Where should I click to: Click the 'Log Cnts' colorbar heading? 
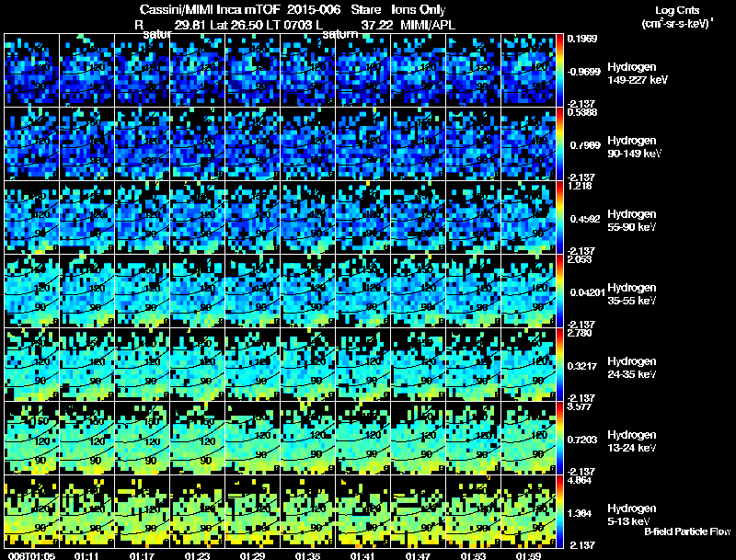point(677,10)
